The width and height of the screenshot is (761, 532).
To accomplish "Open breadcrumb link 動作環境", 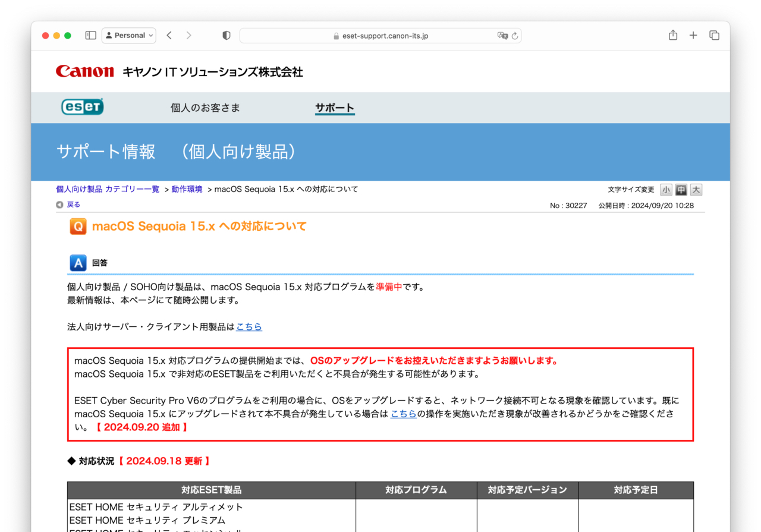I will point(187,189).
